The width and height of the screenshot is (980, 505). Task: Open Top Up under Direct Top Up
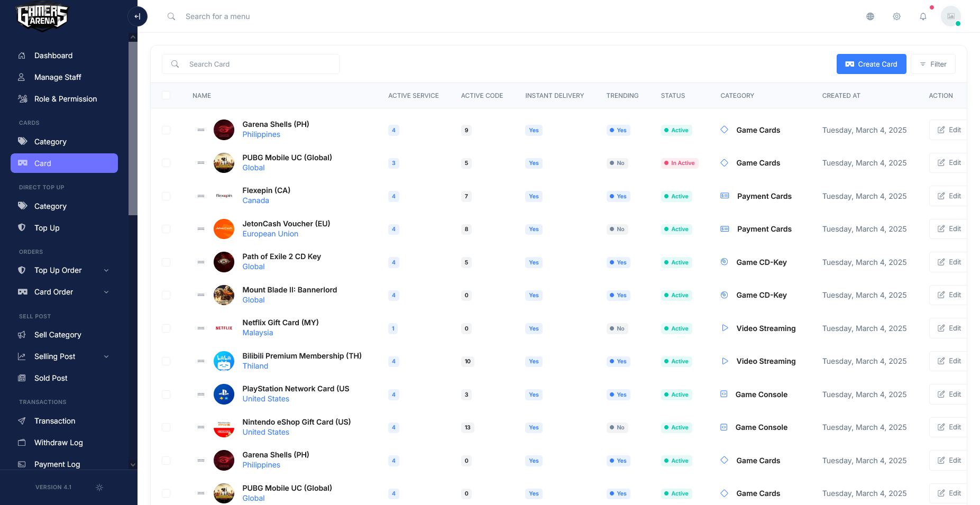pos(64,228)
